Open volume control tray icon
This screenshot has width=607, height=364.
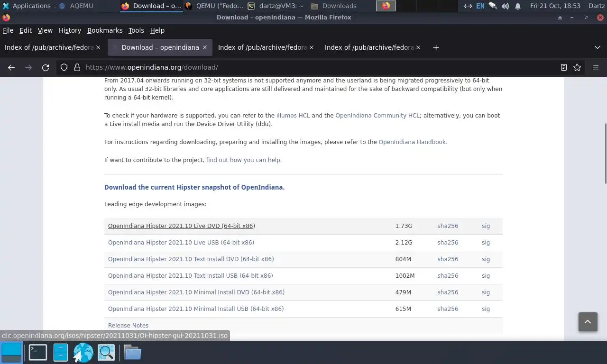tap(505, 6)
